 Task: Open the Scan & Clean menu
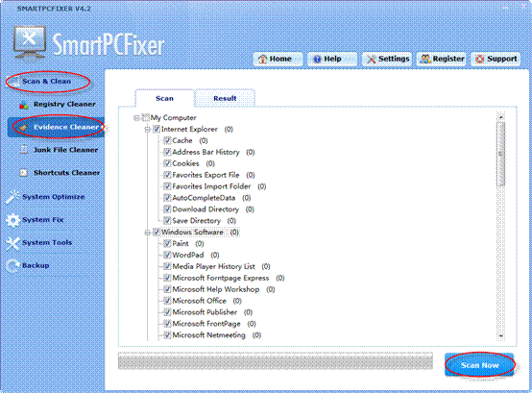tap(47, 82)
